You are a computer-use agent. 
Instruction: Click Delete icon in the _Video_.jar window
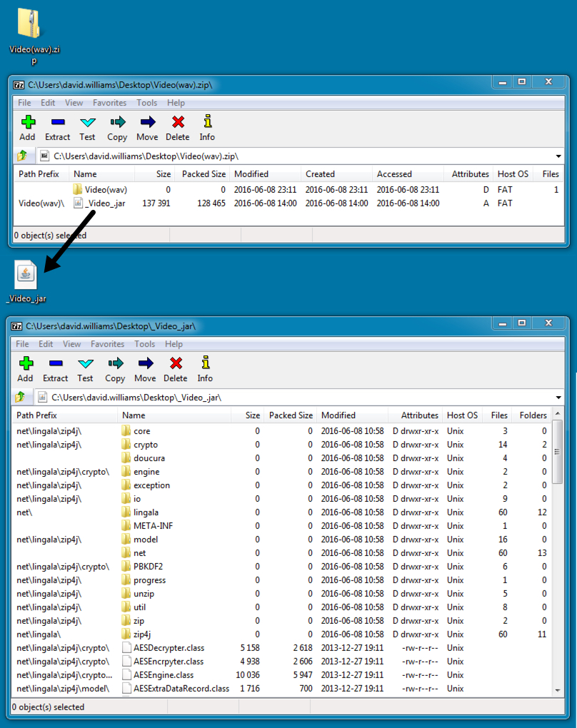tap(176, 370)
